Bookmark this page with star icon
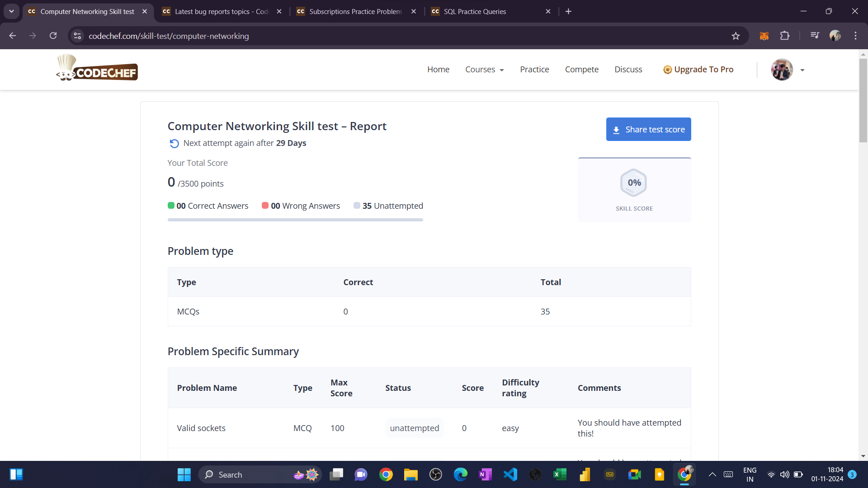This screenshot has height=488, width=868. (736, 36)
